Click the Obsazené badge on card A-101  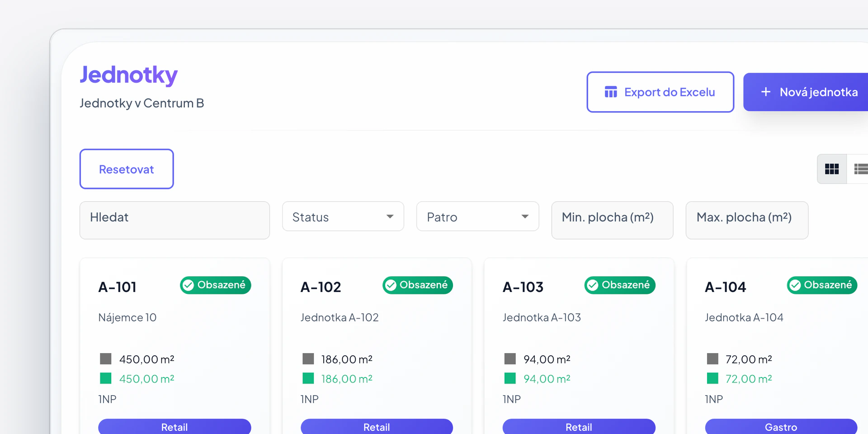pyautogui.click(x=215, y=285)
